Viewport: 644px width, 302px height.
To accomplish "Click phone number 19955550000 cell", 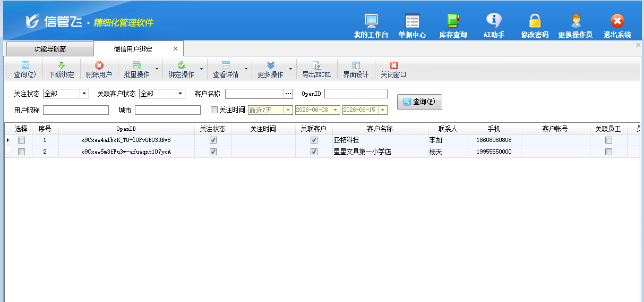I will [x=494, y=152].
